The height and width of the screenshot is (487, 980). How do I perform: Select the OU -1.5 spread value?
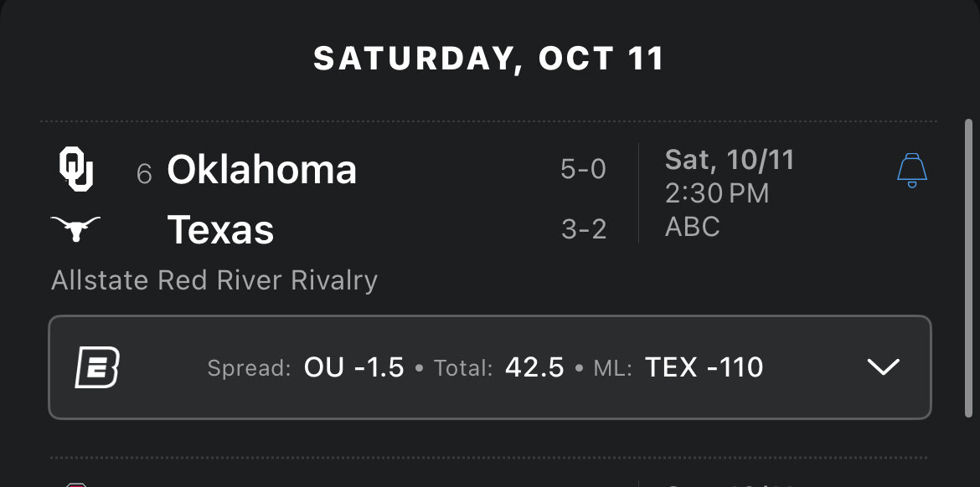pyautogui.click(x=353, y=367)
